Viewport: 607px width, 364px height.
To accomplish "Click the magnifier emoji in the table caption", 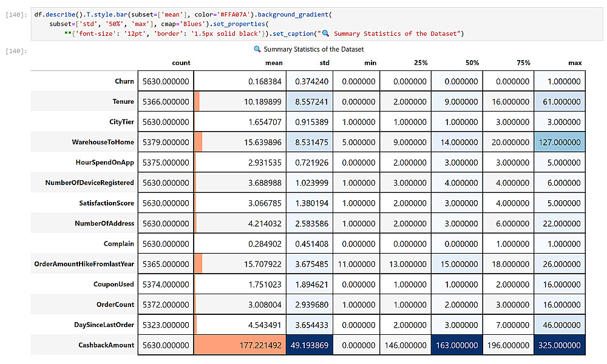I will [x=257, y=49].
